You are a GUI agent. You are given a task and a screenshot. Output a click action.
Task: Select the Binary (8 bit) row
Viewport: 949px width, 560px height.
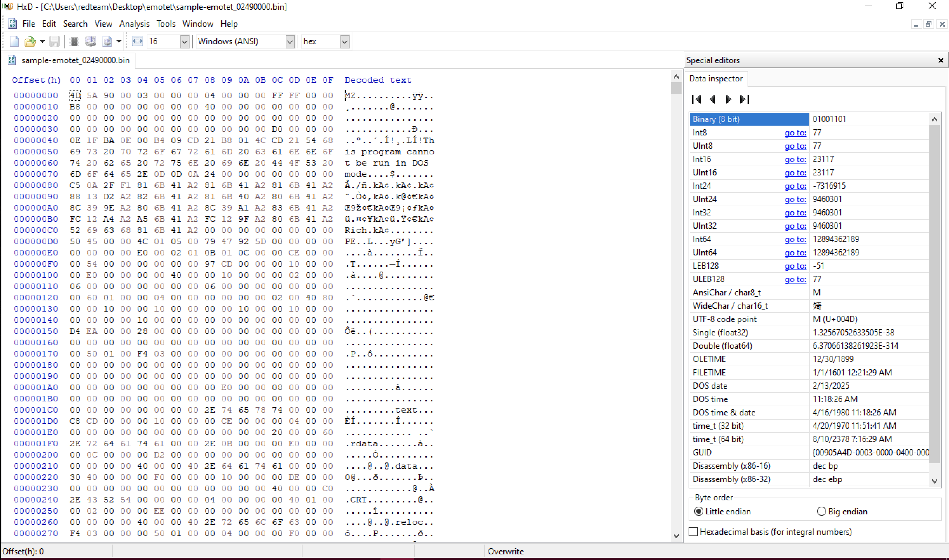point(809,119)
